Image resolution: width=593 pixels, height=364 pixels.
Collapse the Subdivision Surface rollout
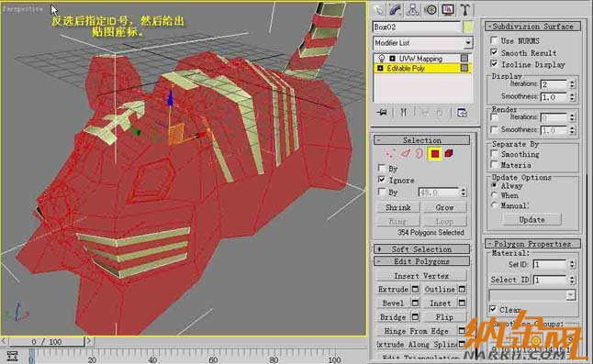(x=533, y=27)
